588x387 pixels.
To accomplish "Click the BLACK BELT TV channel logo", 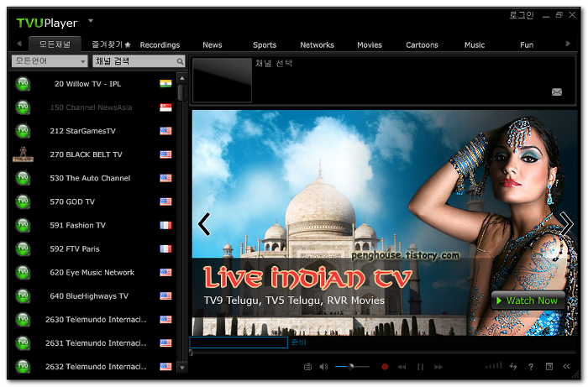I will click(23, 154).
